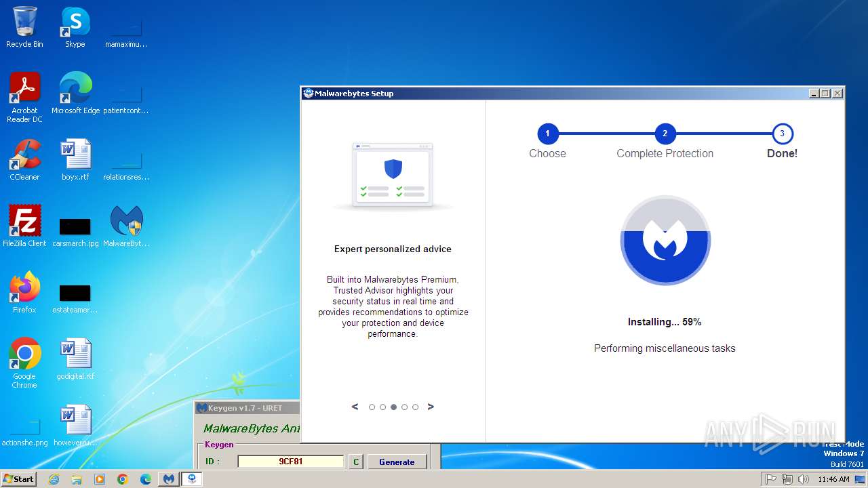The width and height of the screenshot is (868, 488).
Task: Launch FileZilla Client shortcut
Action: click(24, 226)
